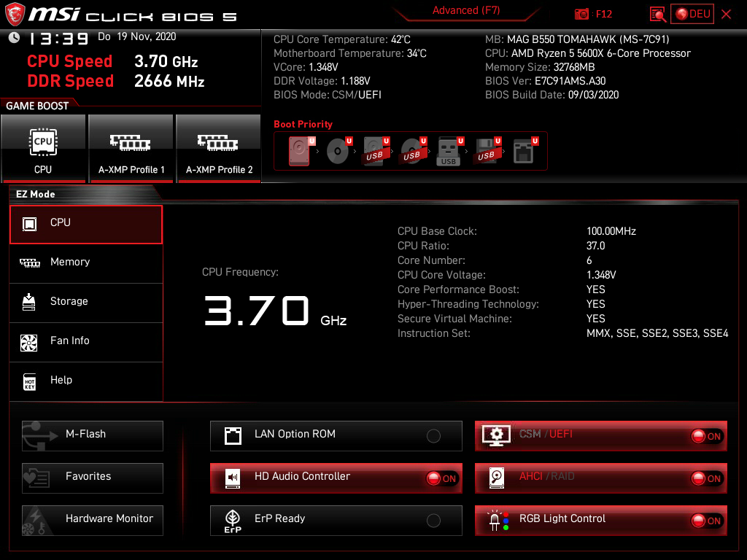Open the BIOS search magnifier icon
This screenshot has height=560, width=747.
pos(658,15)
